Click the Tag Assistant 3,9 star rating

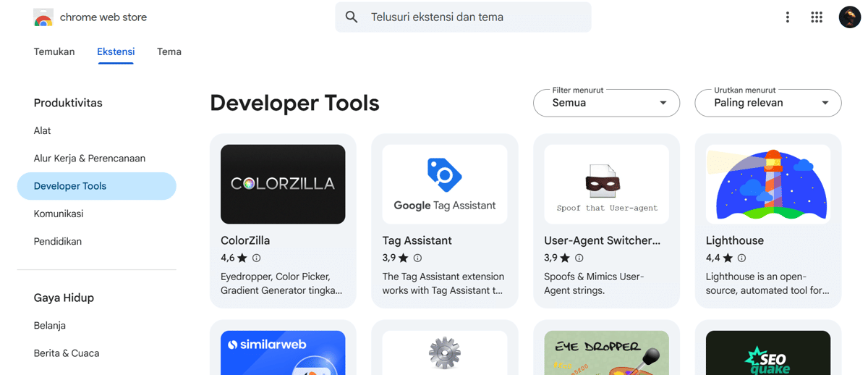click(396, 258)
